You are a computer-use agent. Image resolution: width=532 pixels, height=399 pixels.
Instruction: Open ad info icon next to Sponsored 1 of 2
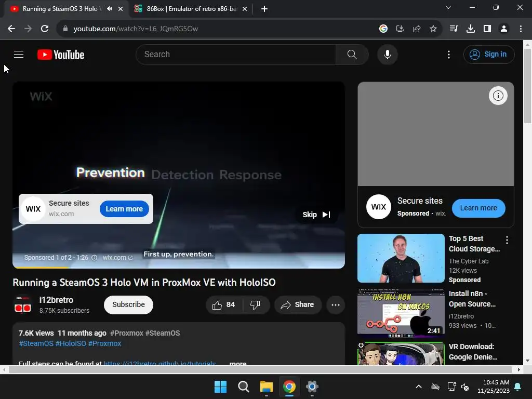(95, 258)
